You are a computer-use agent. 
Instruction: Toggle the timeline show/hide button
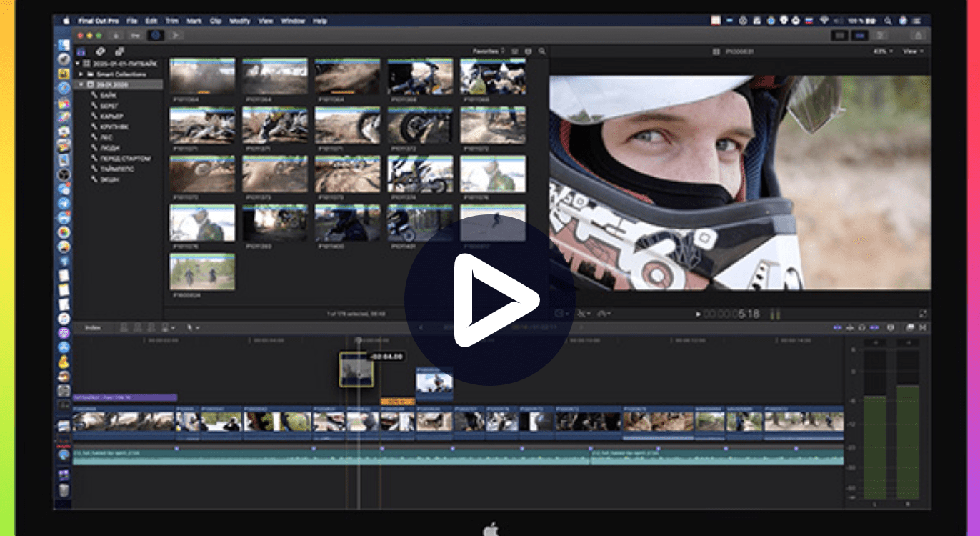[x=861, y=34]
